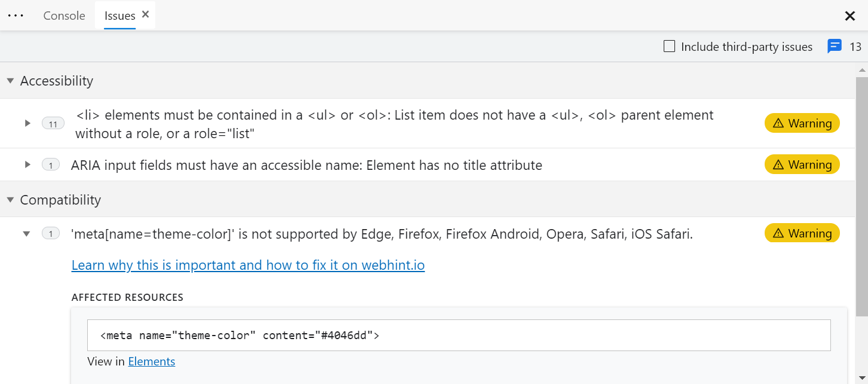
Task: View the meta tag in Elements
Action: coord(151,361)
